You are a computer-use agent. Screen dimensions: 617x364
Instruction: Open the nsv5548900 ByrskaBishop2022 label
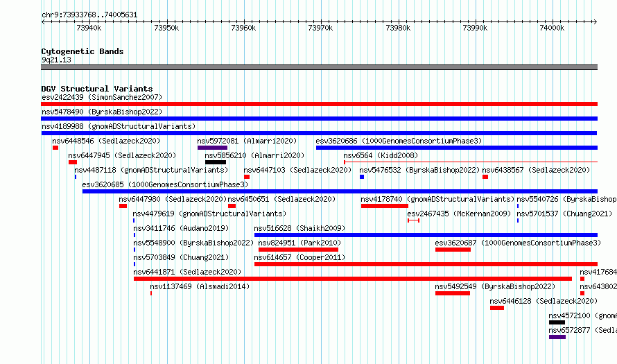pyautogui.click(x=193, y=243)
